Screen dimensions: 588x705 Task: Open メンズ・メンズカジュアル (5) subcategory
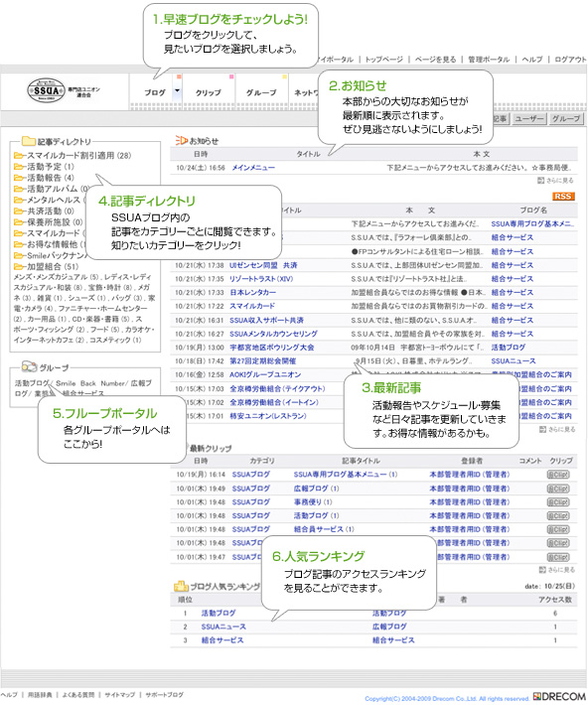click(x=56, y=277)
